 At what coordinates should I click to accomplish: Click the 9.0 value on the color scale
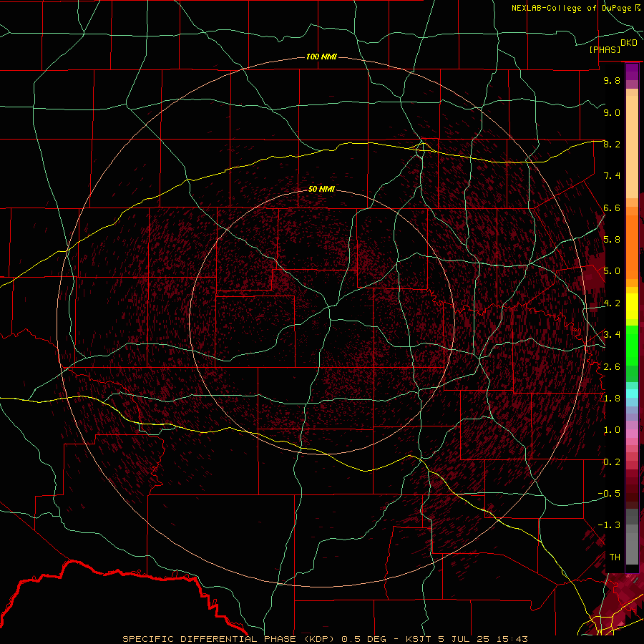click(x=612, y=112)
